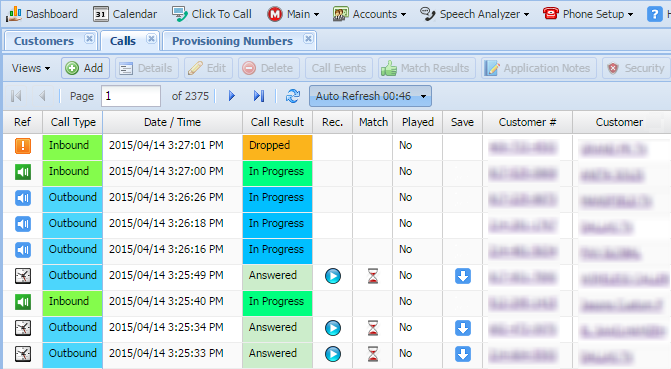Switch to the Provisioning Numbers tab
Viewport: 671px width, 369px height.
tap(232, 41)
